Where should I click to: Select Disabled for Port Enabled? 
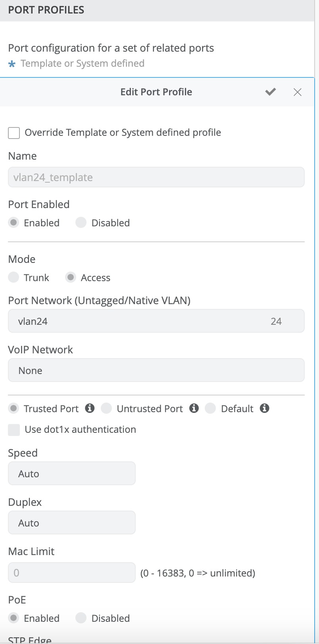point(81,223)
